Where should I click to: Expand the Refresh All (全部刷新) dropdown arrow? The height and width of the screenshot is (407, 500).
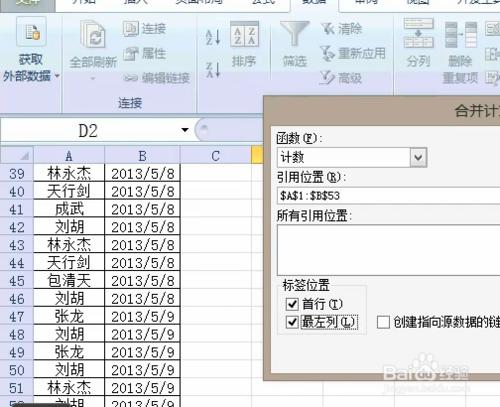pyautogui.click(x=93, y=79)
